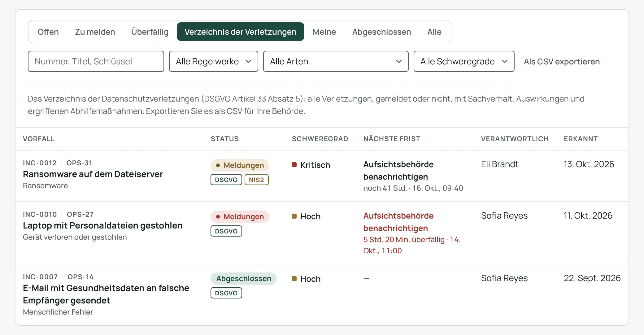Open the Alle Schweregrade dropdown
Image resolution: width=644 pixels, height=335 pixels.
[x=464, y=61]
